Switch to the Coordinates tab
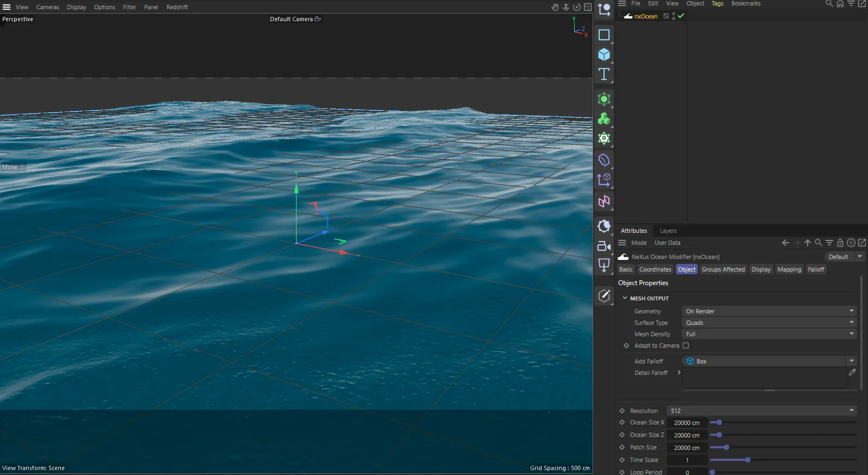 (x=655, y=269)
